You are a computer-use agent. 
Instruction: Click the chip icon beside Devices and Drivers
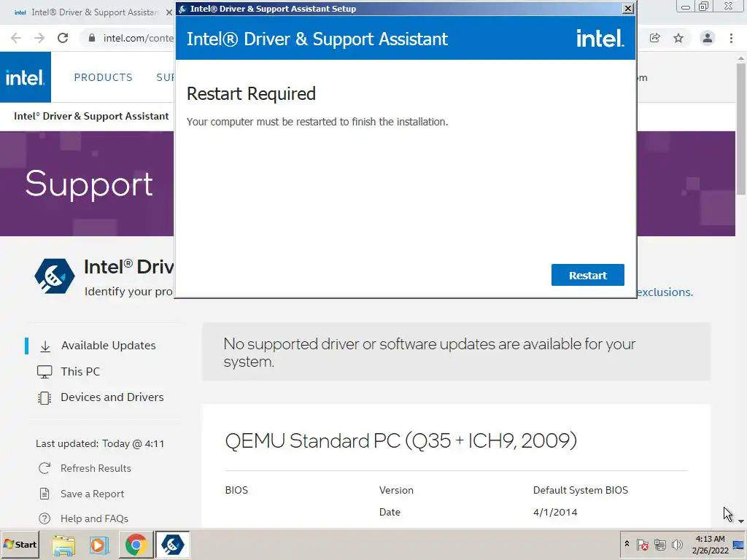(x=44, y=397)
